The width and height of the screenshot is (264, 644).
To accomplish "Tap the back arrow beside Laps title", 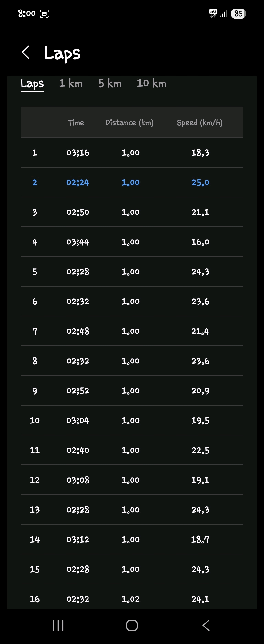I will [x=26, y=52].
